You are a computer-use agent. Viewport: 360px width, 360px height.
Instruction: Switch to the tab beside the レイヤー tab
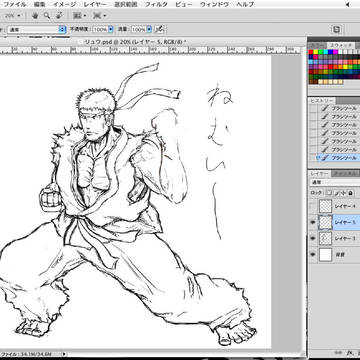345,174
